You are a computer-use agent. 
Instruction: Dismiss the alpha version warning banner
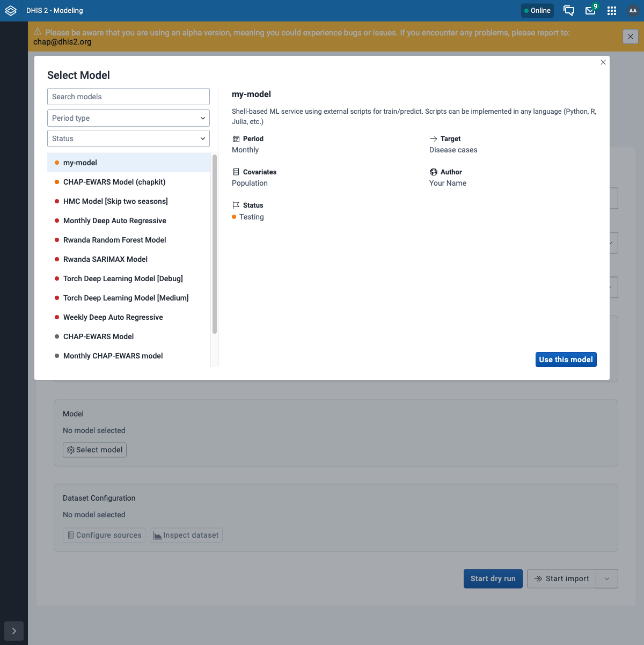click(631, 36)
